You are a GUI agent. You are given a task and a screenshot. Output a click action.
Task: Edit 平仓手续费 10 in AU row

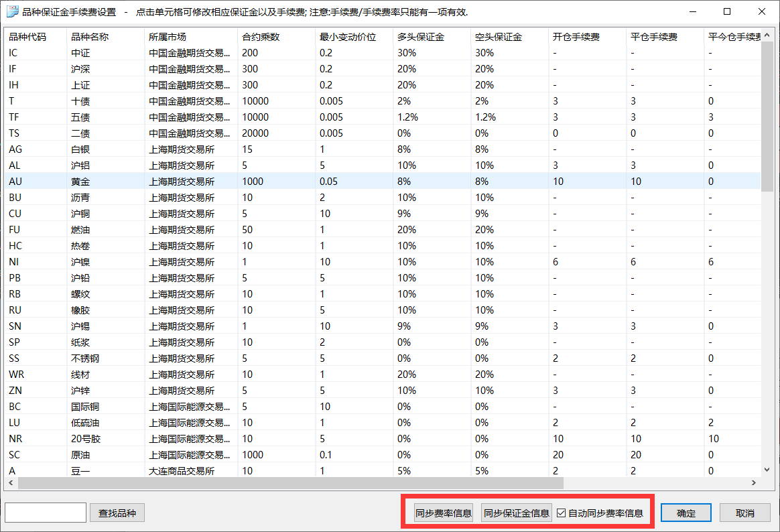pos(665,182)
